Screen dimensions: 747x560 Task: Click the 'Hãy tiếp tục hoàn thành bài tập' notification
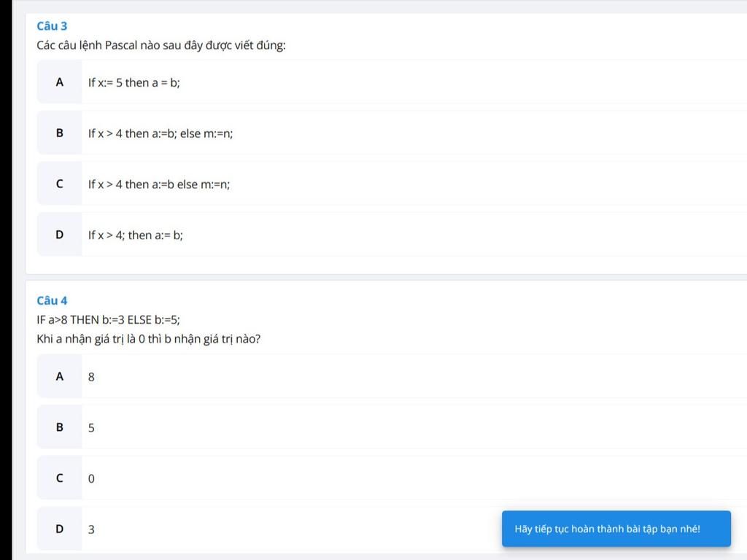[x=616, y=529]
